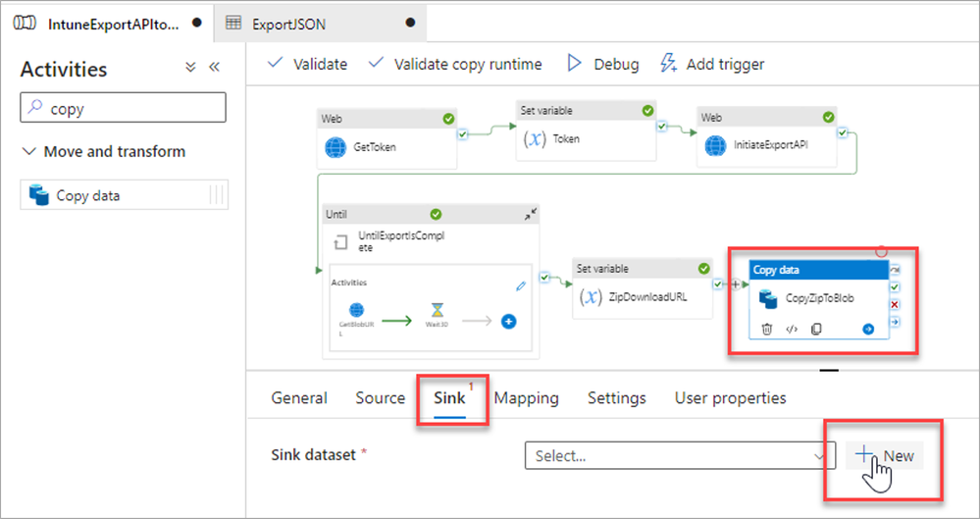Click the pencil edit icon in Until activities
The height and width of the screenshot is (519, 980).
pyautogui.click(x=522, y=286)
